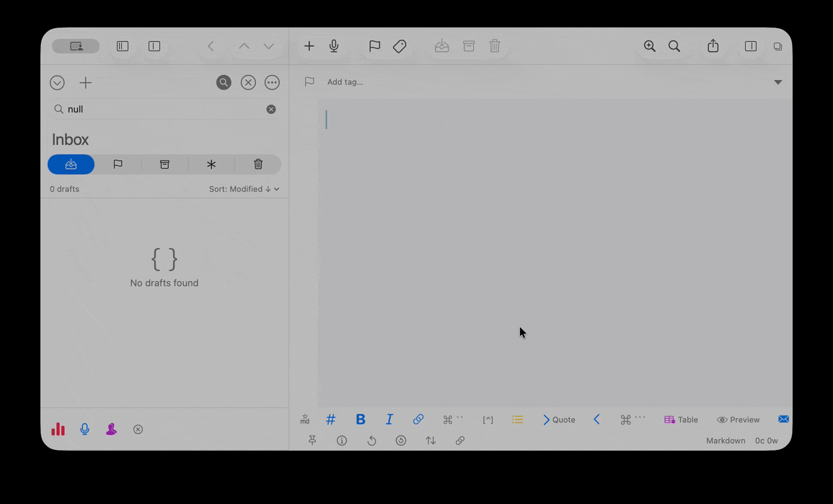Insert a heading with the hash icon
The width and height of the screenshot is (833, 504).
point(330,420)
